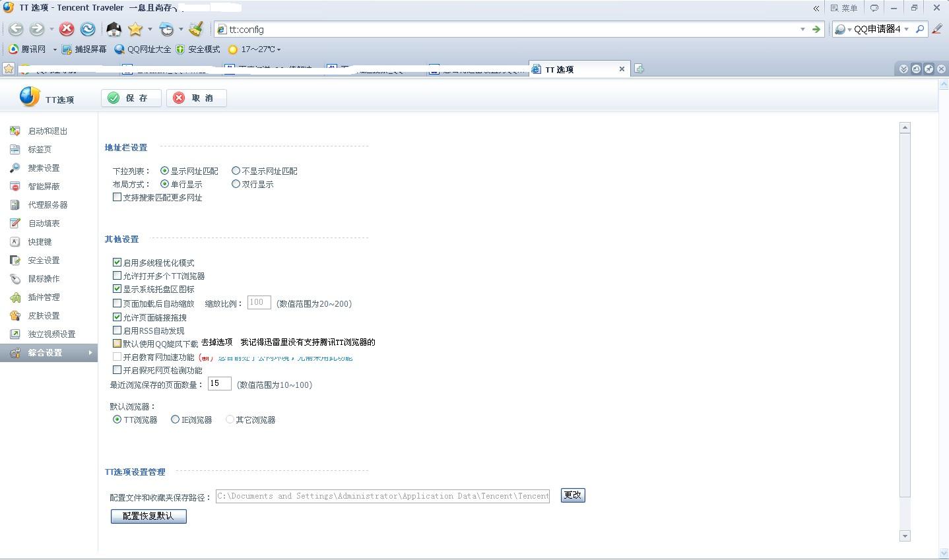Clear traces with the broom icon
Viewport: 949px width, 560px height.
(x=195, y=29)
